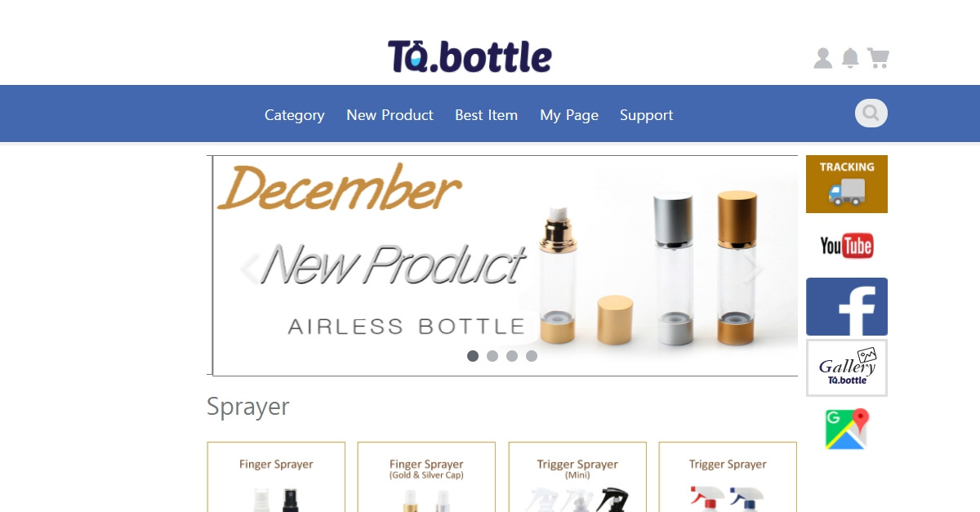Open the Tracking truck icon
This screenshot has height=512, width=980.
coord(847,184)
